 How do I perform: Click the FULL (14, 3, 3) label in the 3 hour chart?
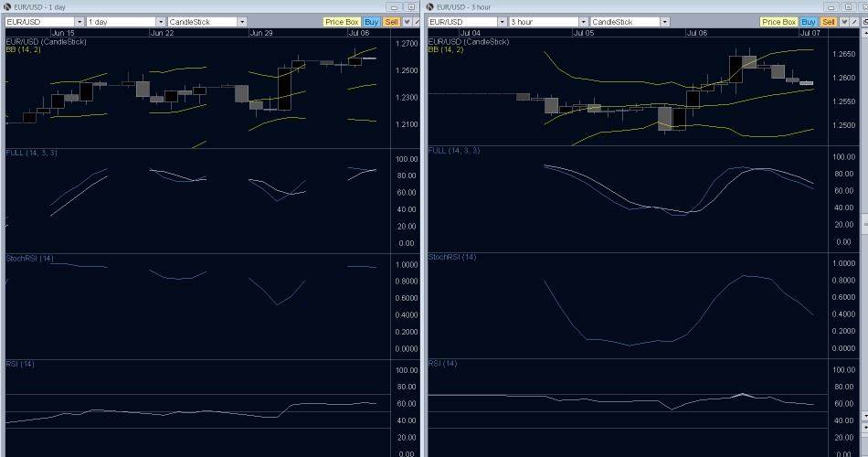[454, 151]
